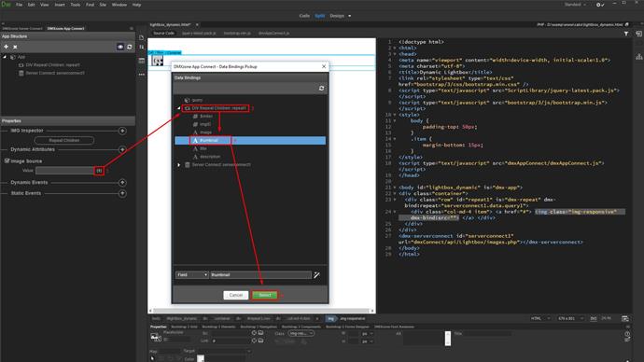Add a new Static Event

122,193
